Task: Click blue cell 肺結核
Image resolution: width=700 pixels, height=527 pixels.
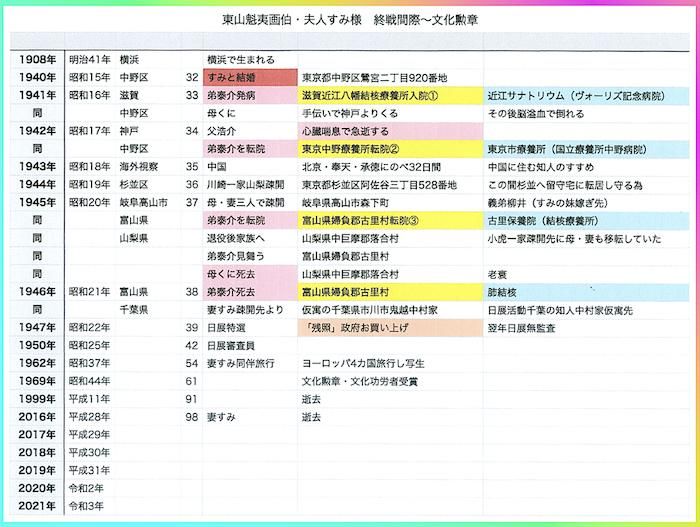Action: pyautogui.click(x=586, y=292)
